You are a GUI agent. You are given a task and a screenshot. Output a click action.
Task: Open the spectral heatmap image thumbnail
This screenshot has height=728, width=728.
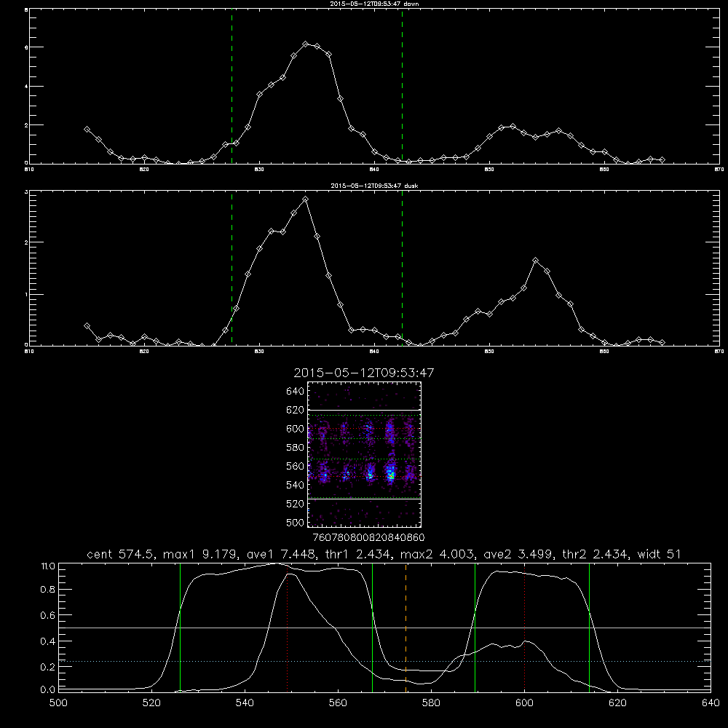coord(364,454)
